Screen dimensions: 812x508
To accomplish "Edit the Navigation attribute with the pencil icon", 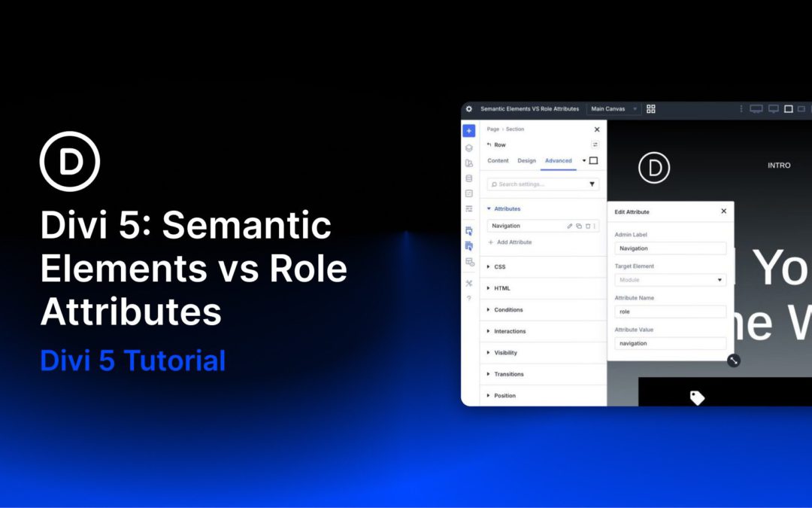I will coord(570,226).
